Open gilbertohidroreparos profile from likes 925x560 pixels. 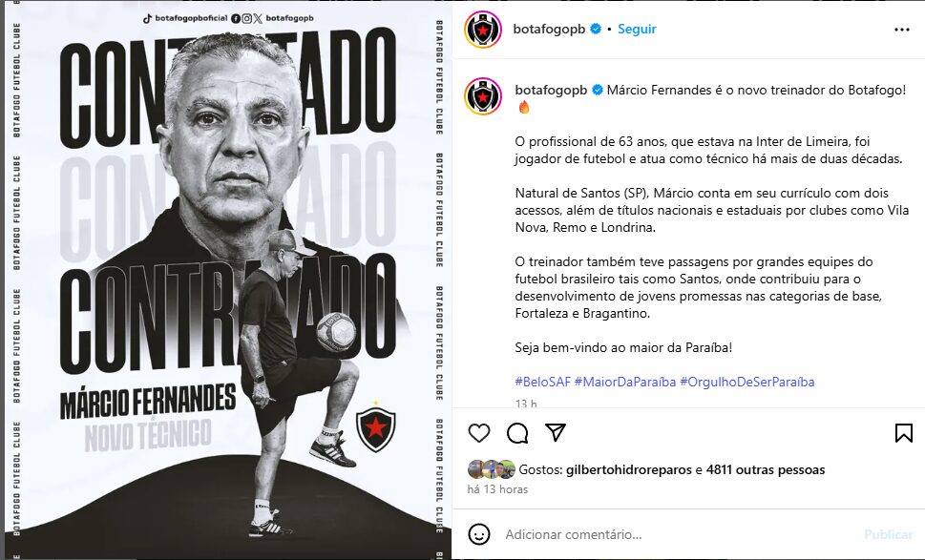[629, 469]
